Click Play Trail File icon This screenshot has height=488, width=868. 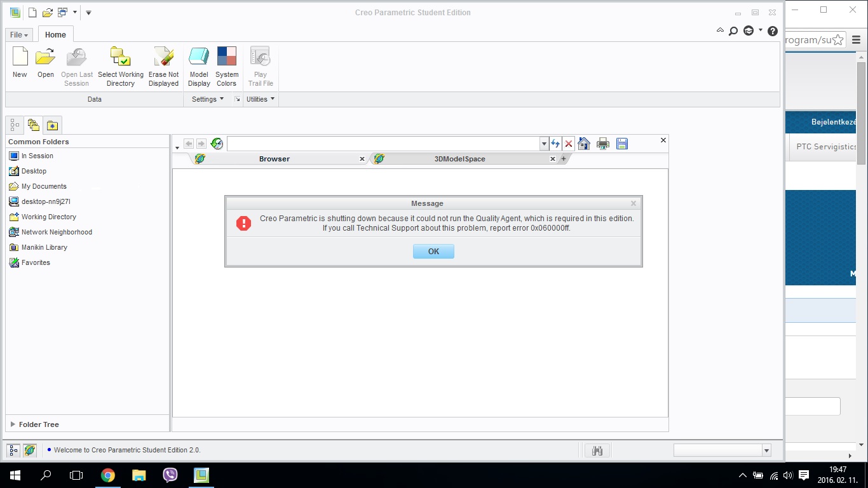261,57
